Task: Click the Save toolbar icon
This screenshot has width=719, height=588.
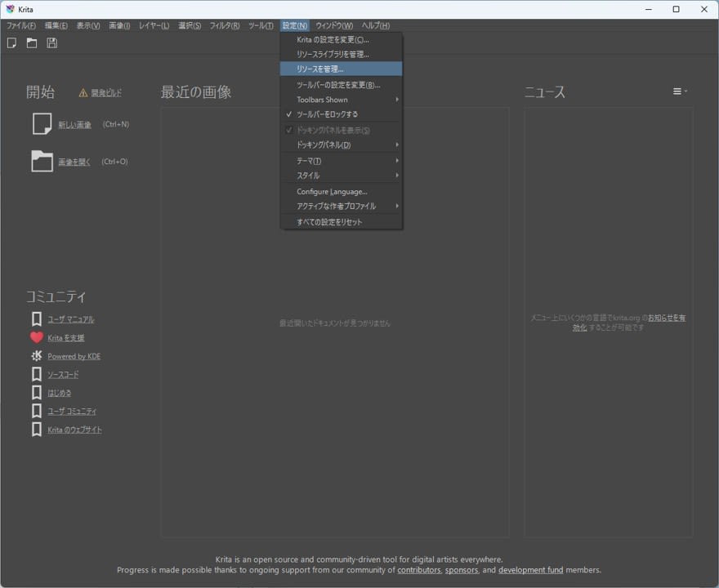Action: coord(51,42)
